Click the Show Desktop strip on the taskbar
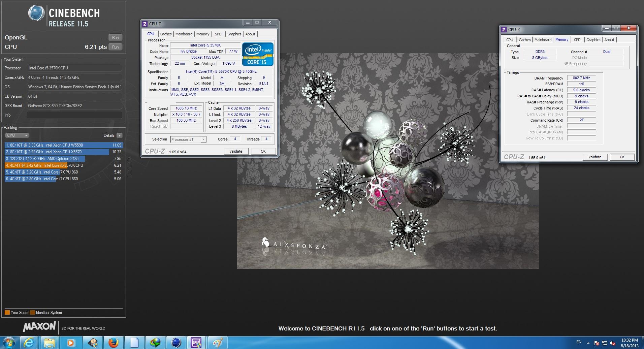This screenshot has height=349, width=644. tap(642, 343)
